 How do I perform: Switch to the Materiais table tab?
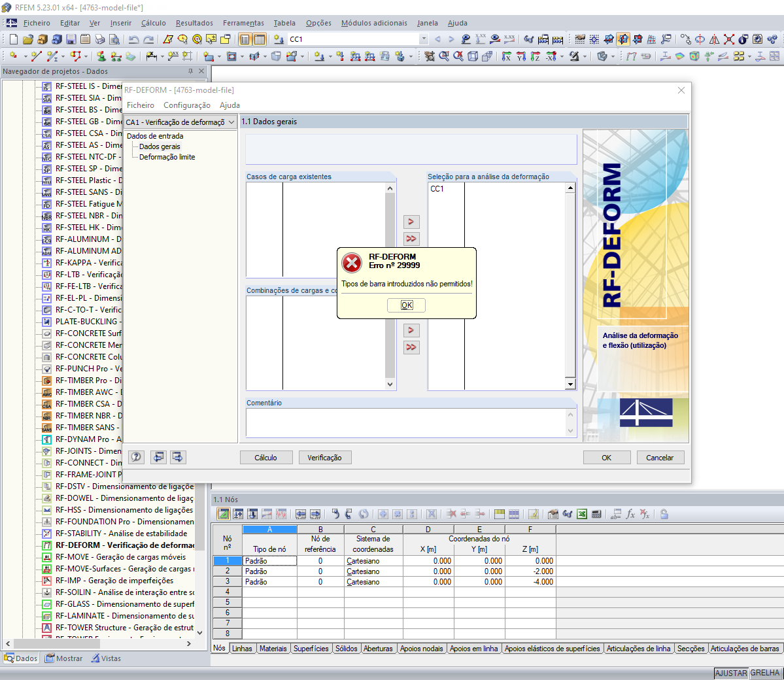coord(273,649)
